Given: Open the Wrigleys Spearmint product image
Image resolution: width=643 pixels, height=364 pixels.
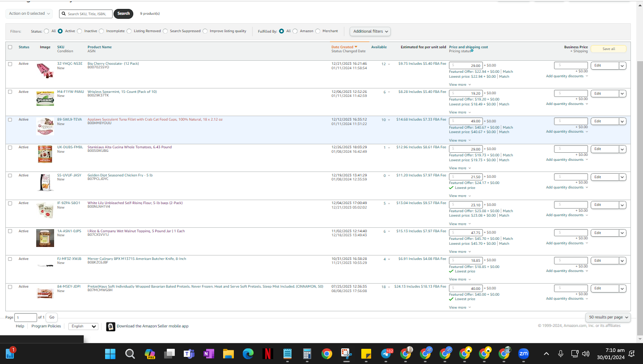Looking at the screenshot, I should (45, 98).
